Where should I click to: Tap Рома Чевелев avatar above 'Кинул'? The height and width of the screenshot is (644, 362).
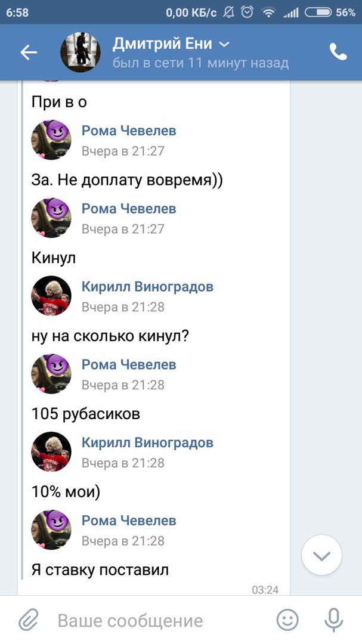pos(51,218)
